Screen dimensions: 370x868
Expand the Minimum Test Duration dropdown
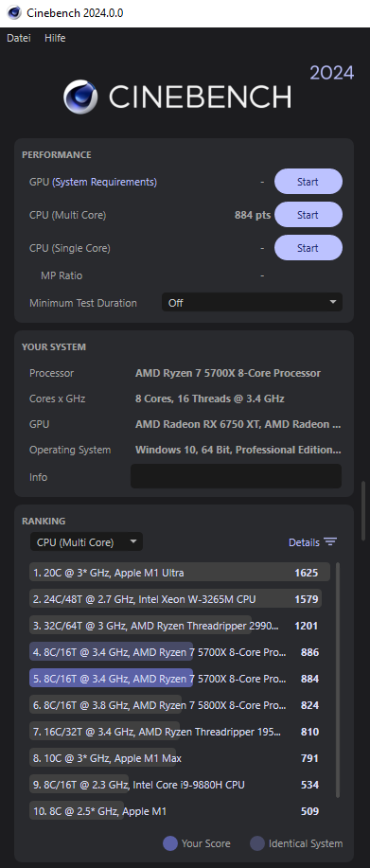pos(253,302)
